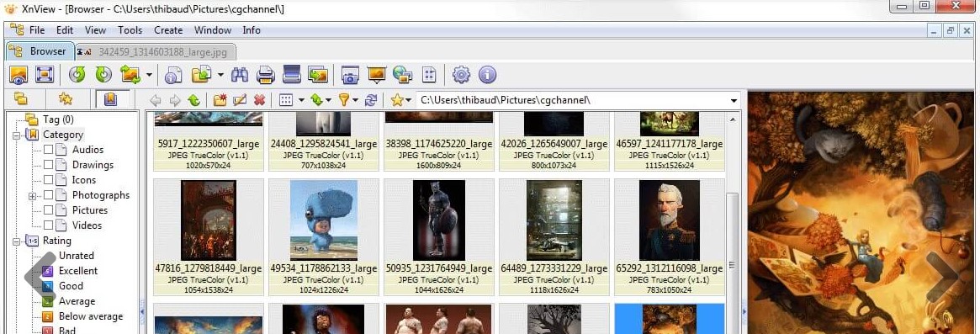
Task: Click the JPEG lossless transformations icon
Action: [x=130, y=75]
